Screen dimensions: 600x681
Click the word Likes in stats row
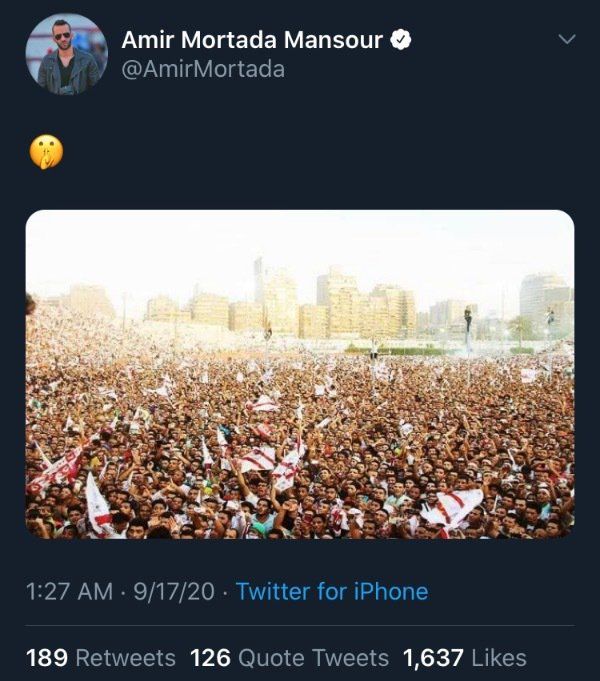click(499, 658)
